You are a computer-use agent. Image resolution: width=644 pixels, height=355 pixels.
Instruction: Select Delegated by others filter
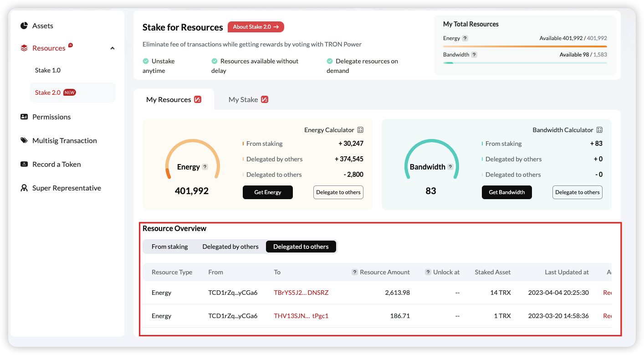pos(230,247)
